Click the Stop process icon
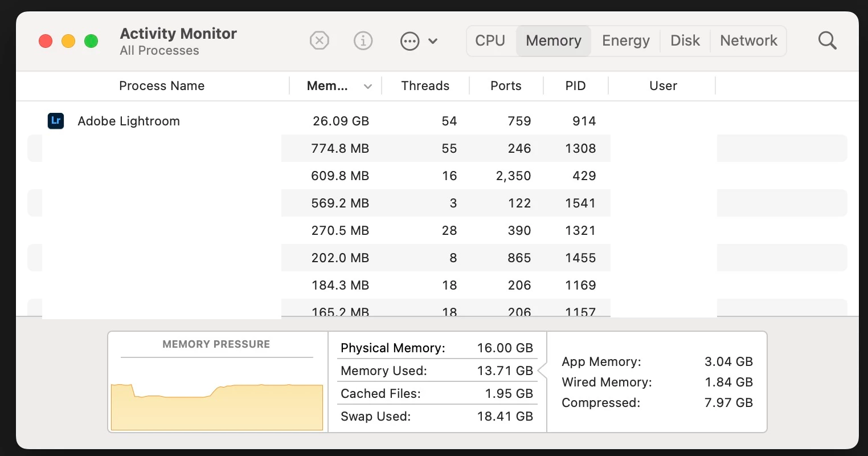Screen dimensions: 868x456 click(320, 41)
